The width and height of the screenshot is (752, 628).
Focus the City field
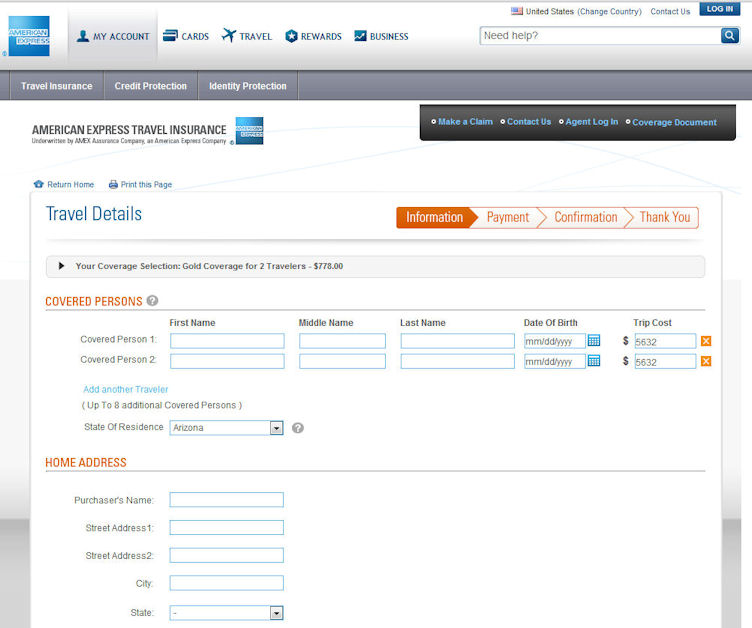(226, 583)
